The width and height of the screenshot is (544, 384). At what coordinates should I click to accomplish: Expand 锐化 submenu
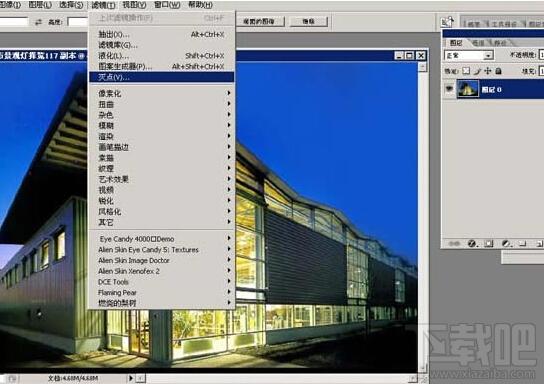point(162,201)
